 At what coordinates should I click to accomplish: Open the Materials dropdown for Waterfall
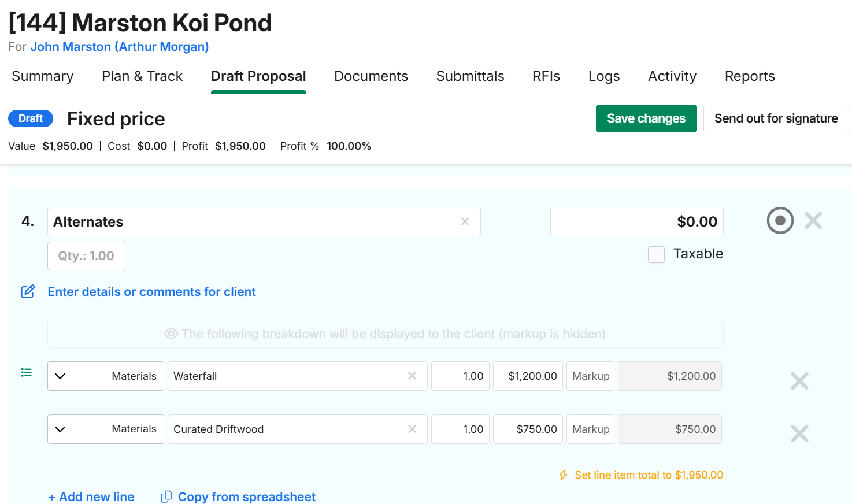click(x=106, y=376)
